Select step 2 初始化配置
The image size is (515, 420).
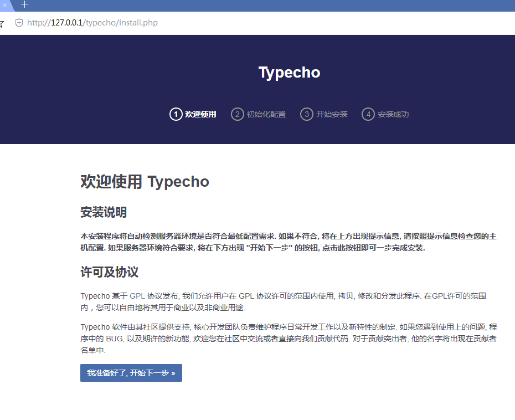point(258,114)
